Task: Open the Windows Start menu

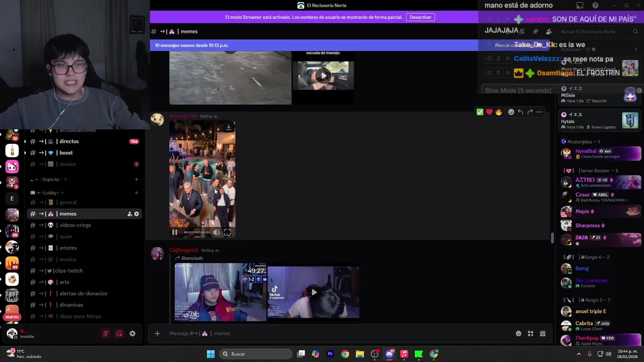Action: click(x=211, y=354)
